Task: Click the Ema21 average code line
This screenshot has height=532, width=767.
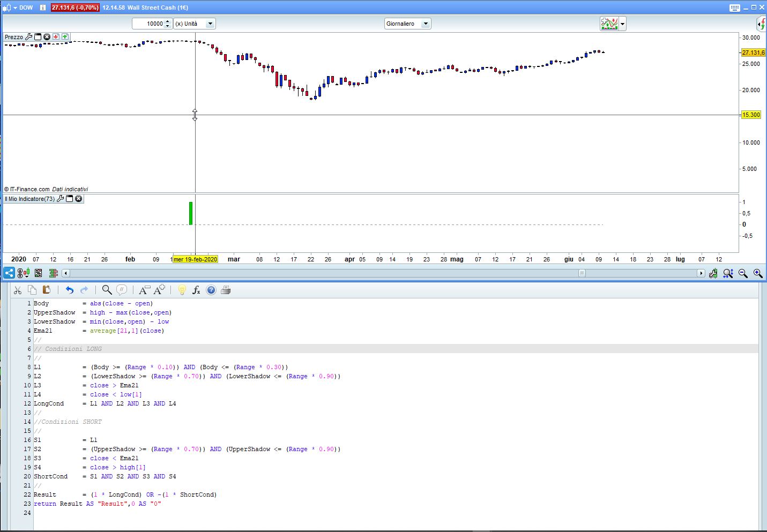Action: pyautogui.click(x=99, y=331)
